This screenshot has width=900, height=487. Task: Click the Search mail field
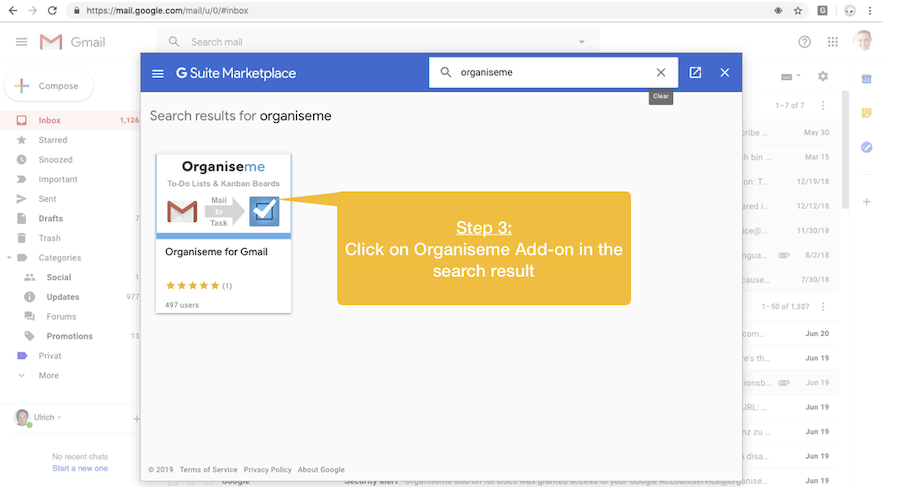(379, 42)
